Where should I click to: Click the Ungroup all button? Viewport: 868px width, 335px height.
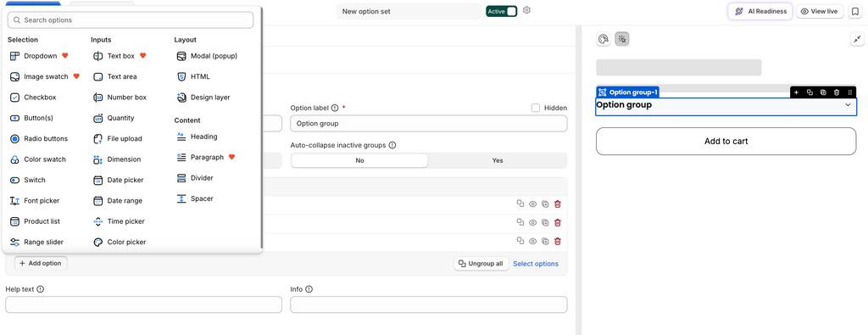click(x=481, y=264)
